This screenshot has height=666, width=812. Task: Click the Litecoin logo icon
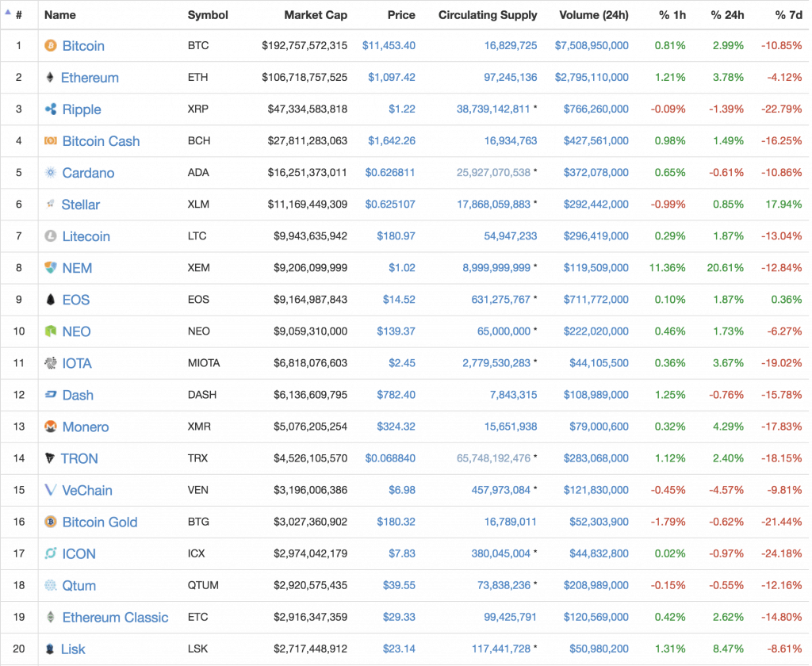(51, 236)
